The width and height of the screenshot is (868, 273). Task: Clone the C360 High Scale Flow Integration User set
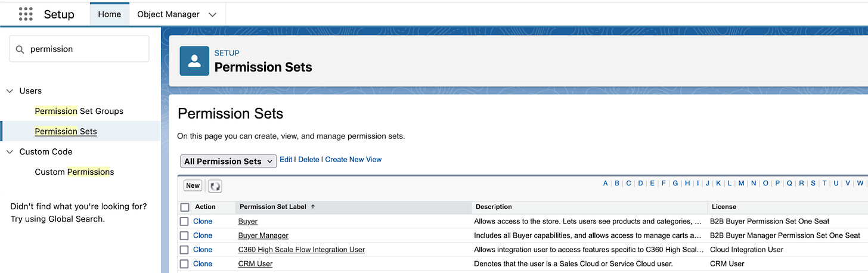(203, 250)
